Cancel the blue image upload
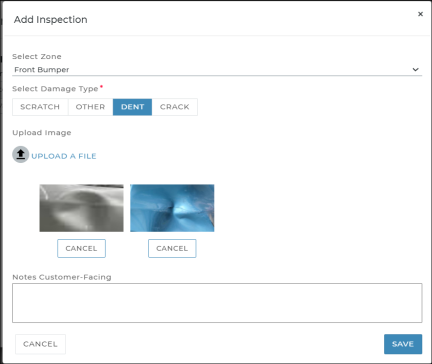The image size is (432, 364). pos(172,248)
